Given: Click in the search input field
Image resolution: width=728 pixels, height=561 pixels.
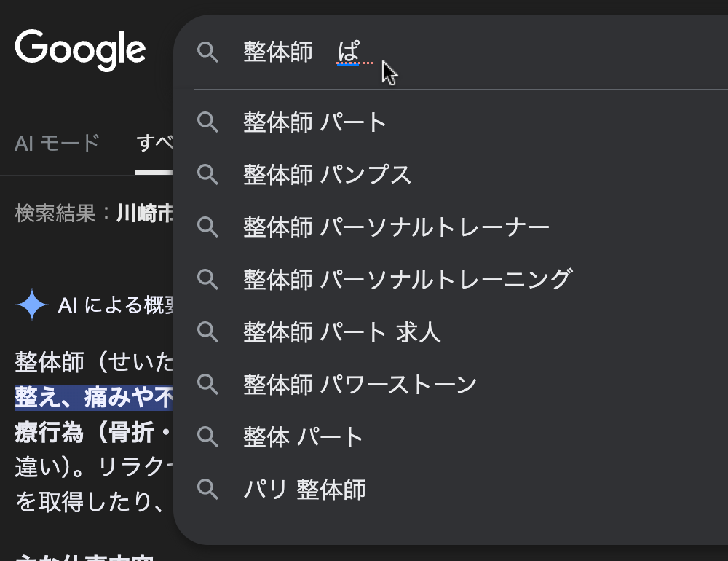Looking at the screenshot, I should tap(510, 52).
